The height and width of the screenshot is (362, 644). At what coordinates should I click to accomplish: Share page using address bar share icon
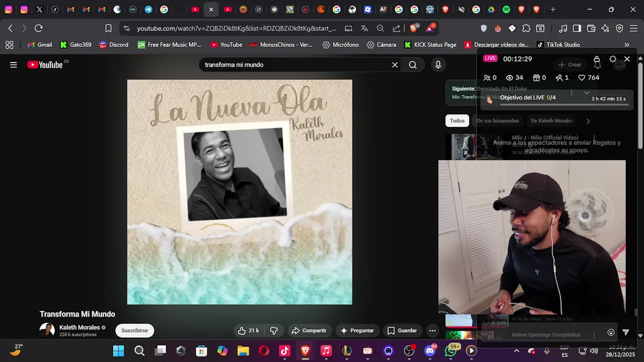(x=396, y=29)
